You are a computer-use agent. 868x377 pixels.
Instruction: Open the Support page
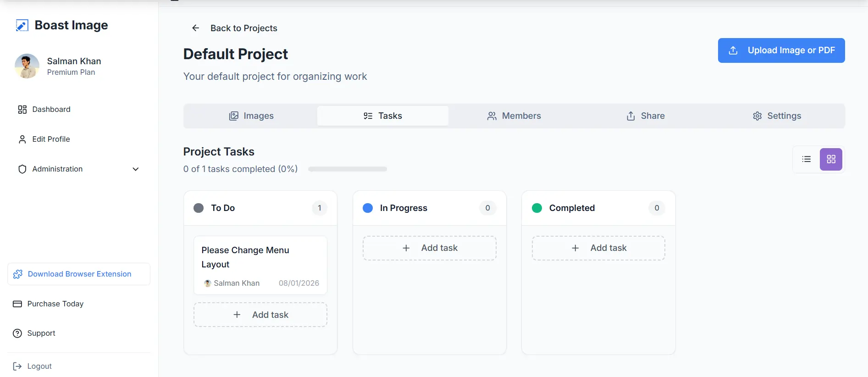coord(41,333)
